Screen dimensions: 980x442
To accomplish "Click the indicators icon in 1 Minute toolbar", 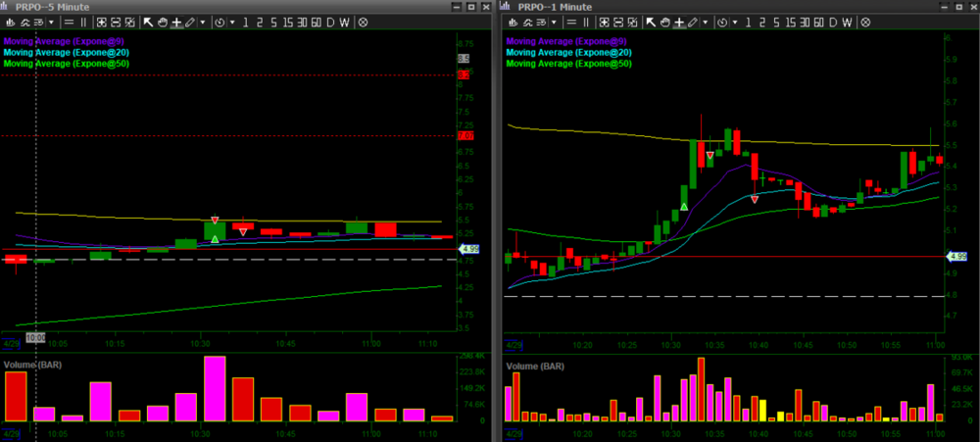I will pyautogui.click(x=524, y=22).
